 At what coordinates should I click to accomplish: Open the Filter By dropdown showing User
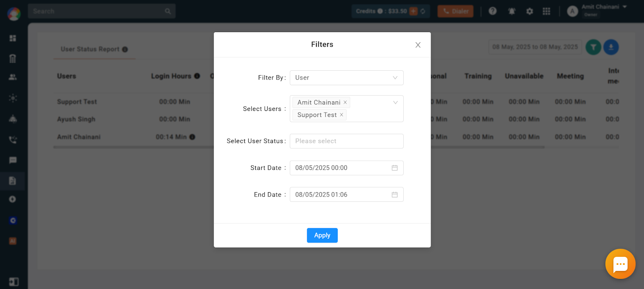(347, 78)
